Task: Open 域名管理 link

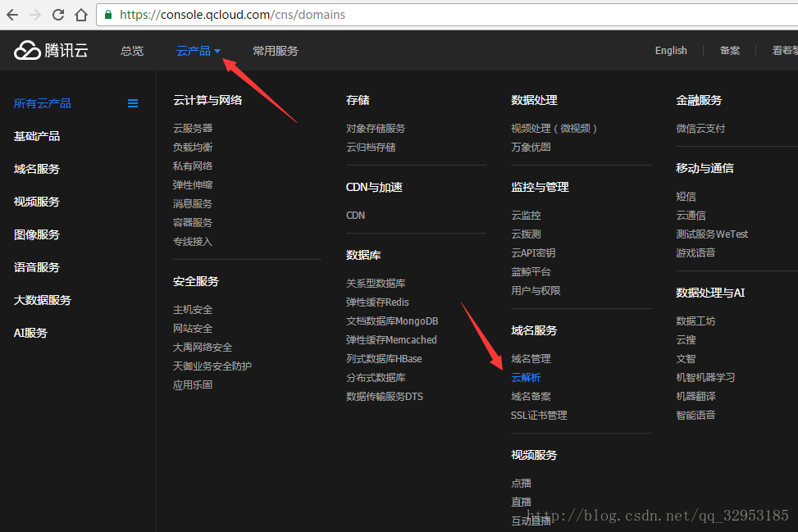Action: tap(531, 358)
